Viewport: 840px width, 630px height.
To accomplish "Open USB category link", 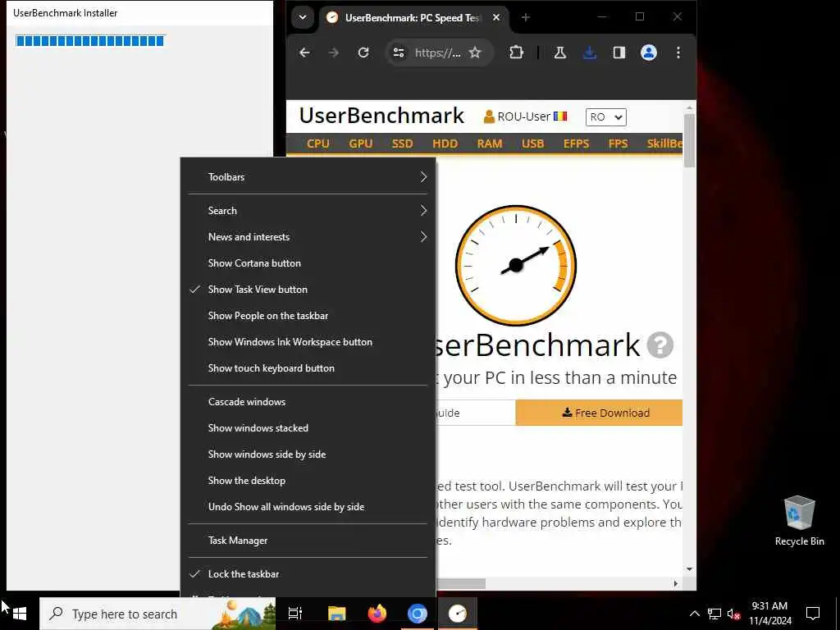I will pos(533,144).
